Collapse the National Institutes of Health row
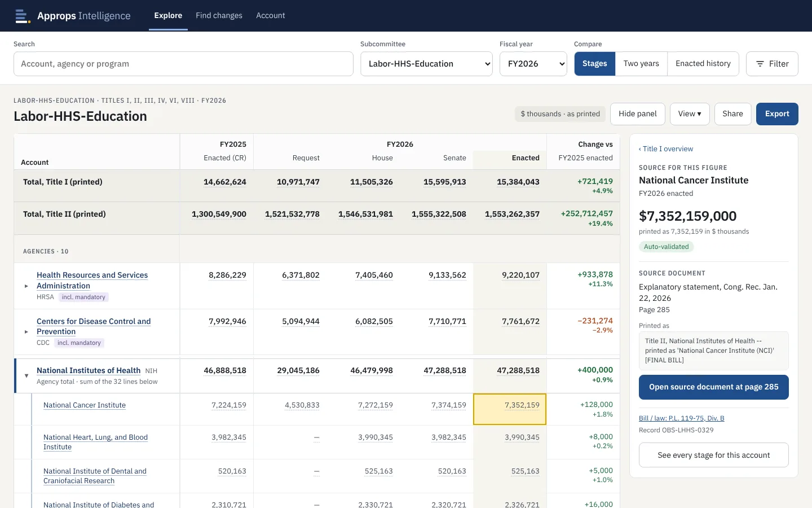The width and height of the screenshot is (812, 508). pyautogui.click(x=27, y=376)
